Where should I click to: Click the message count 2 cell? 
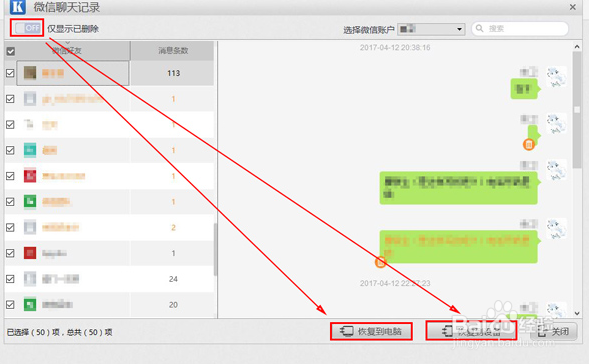[x=173, y=228]
